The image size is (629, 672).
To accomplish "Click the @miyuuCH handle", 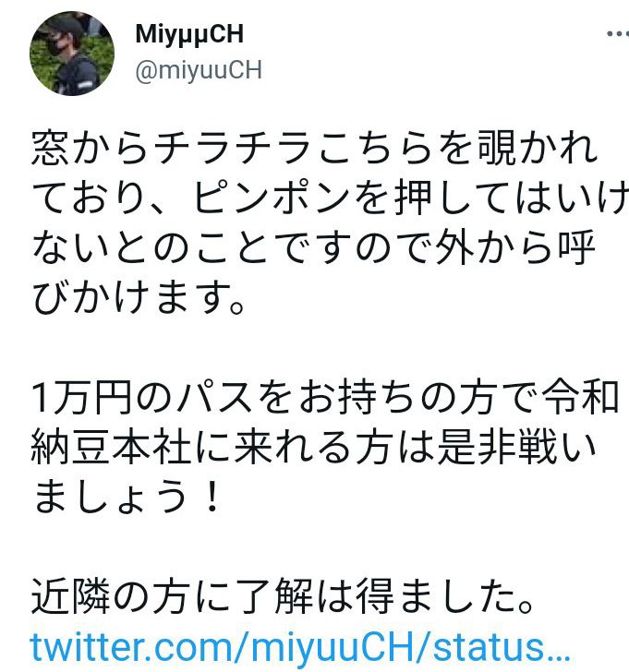I will click(x=199, y=69).
